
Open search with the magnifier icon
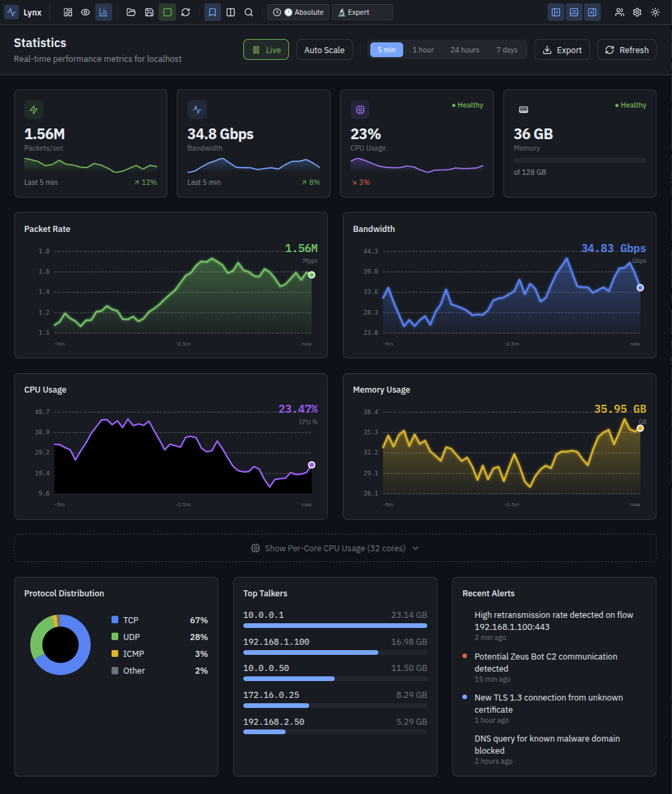(x=248, y=12)
